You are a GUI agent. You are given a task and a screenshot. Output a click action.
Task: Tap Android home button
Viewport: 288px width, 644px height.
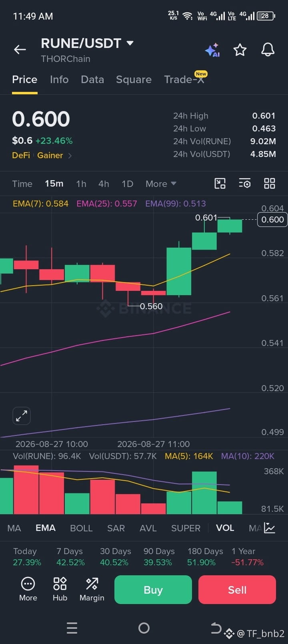coord(144,628)
